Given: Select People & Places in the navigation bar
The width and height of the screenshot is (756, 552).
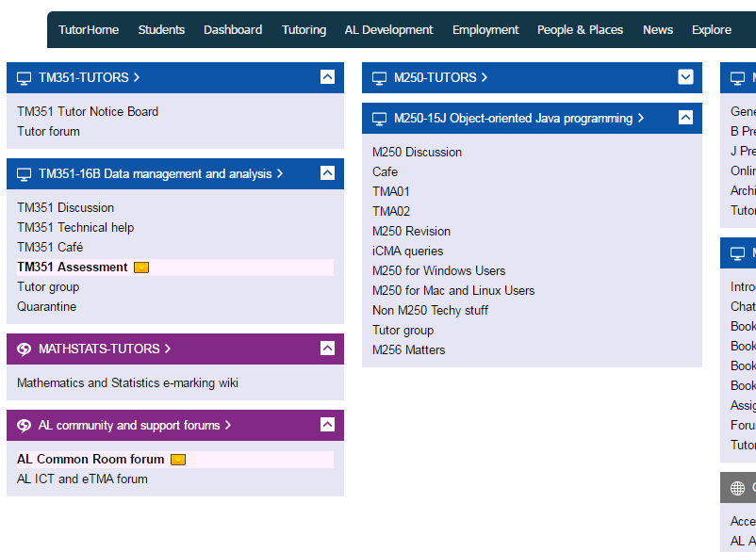Looking at the screenshot, I should 580,29.
